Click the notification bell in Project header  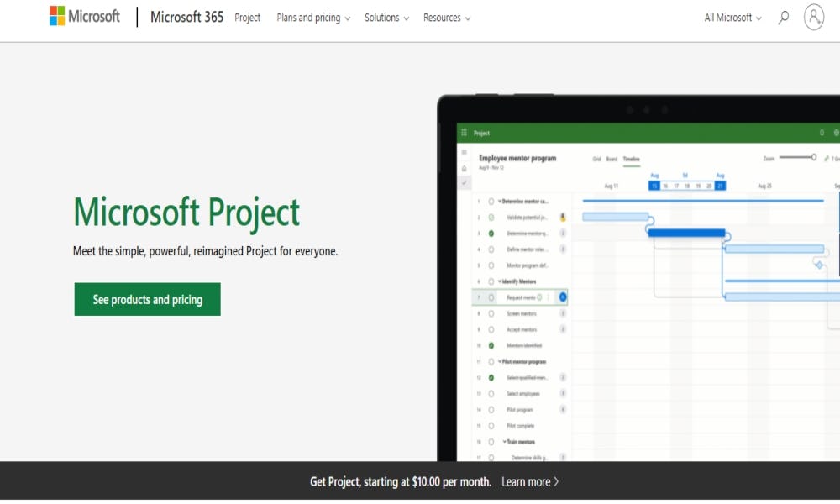click(822, 133)
